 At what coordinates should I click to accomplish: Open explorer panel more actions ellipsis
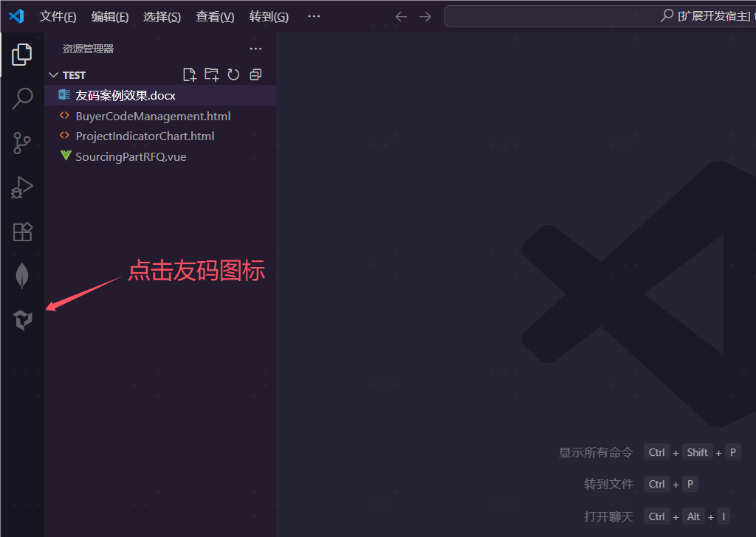(x=255, y=49)
